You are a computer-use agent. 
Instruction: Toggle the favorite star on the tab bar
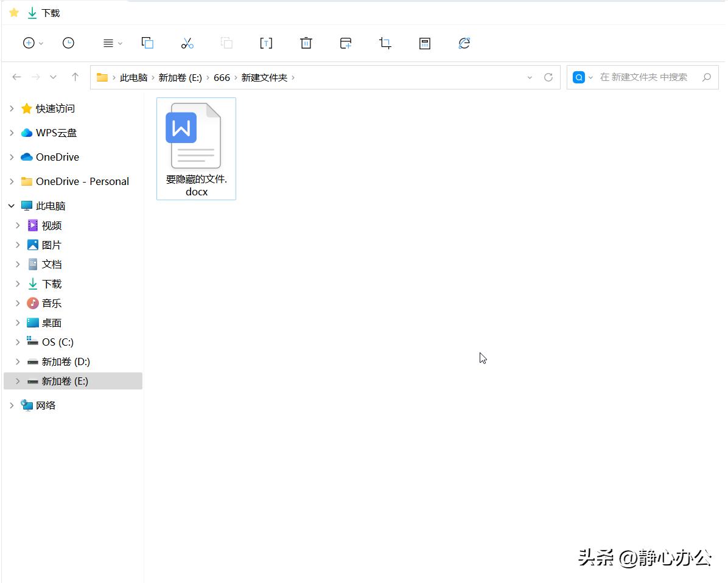(x=13, y=12)
